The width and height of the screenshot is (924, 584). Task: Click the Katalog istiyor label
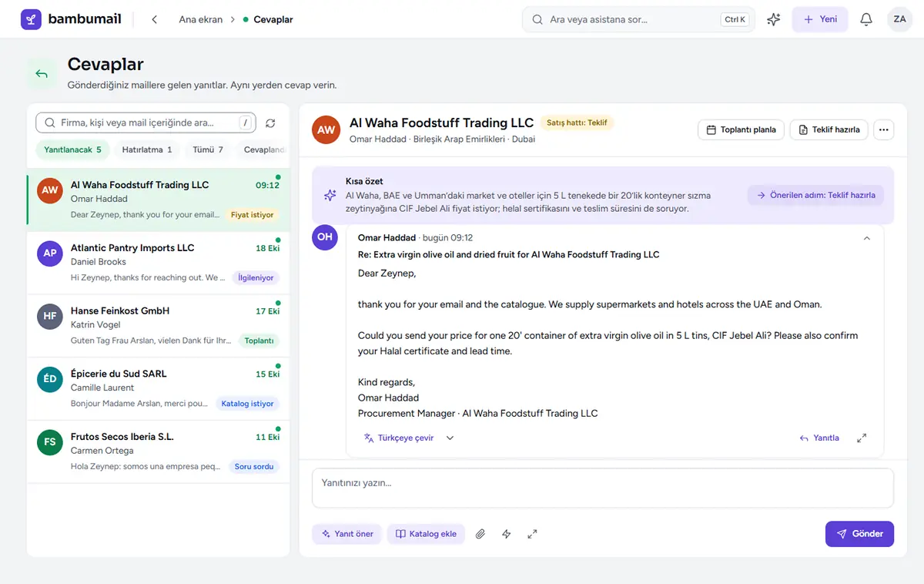pyautogui.click(x=247, y=403)
